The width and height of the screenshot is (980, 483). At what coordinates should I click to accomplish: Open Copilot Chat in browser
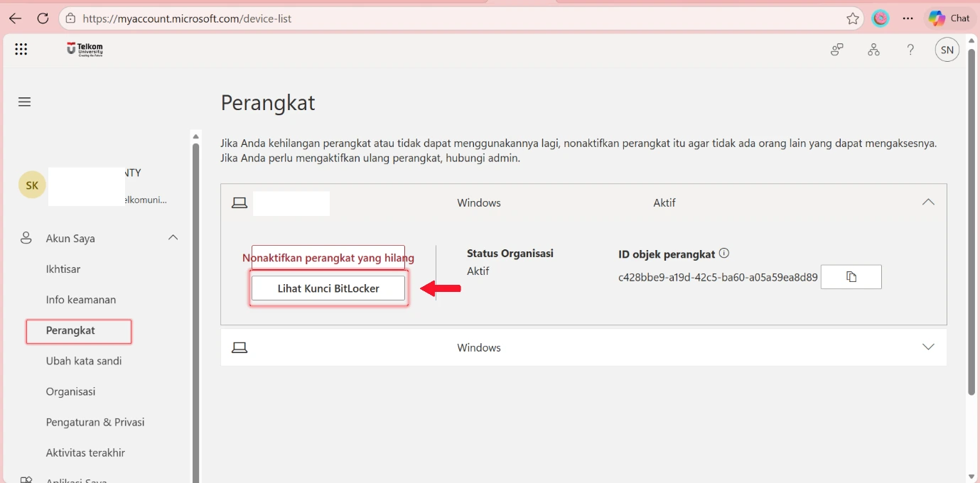click(x=949, y=18)
